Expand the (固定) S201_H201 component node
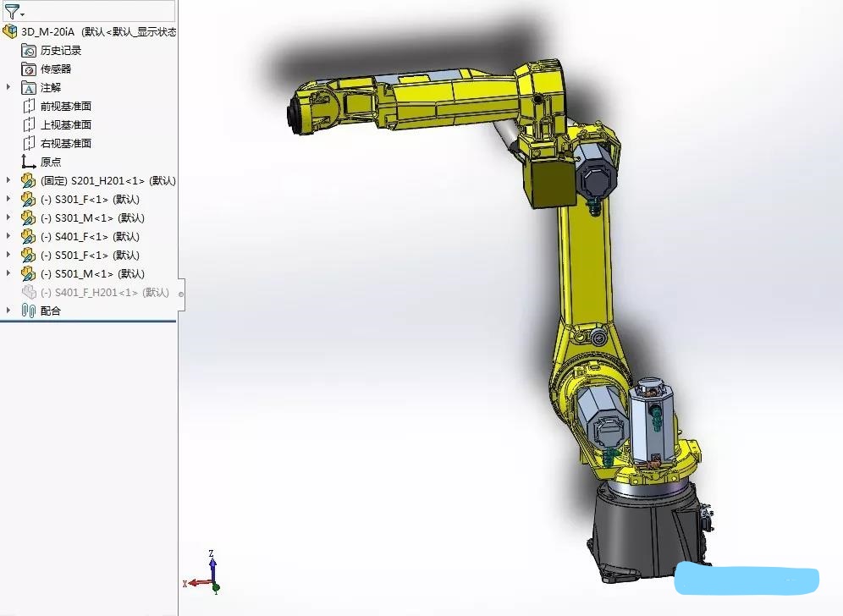The image size is (843, 616). click(8, 180)
